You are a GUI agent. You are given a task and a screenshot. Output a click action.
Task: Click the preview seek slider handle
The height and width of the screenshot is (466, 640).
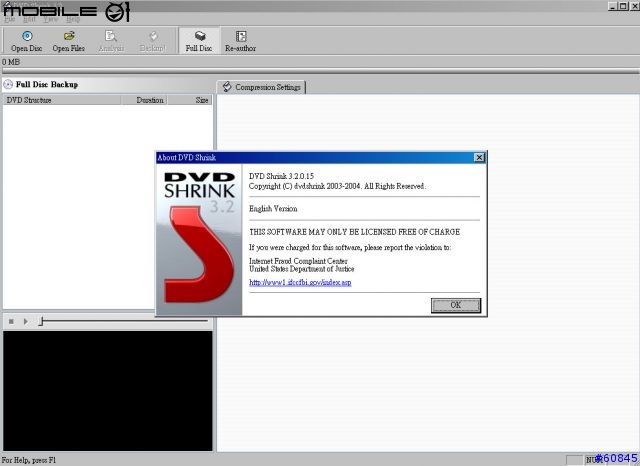pos(41,322)
